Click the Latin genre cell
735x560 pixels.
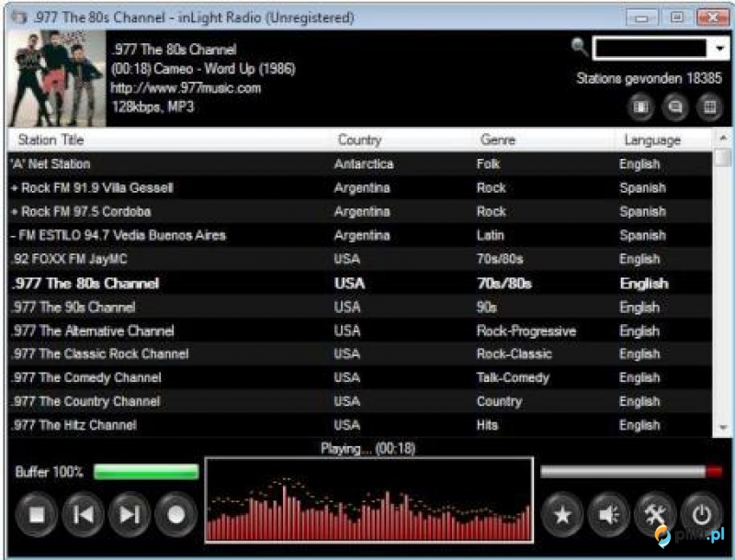pos(491,235)
